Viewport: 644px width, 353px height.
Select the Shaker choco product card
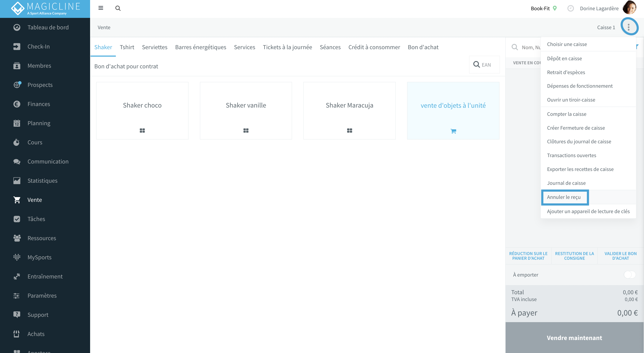(142, 111)
